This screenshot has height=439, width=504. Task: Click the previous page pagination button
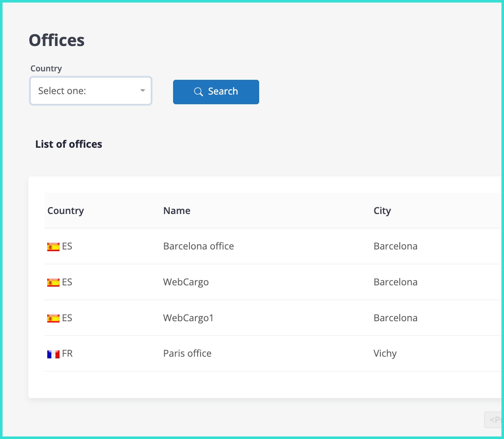(493, 420)
